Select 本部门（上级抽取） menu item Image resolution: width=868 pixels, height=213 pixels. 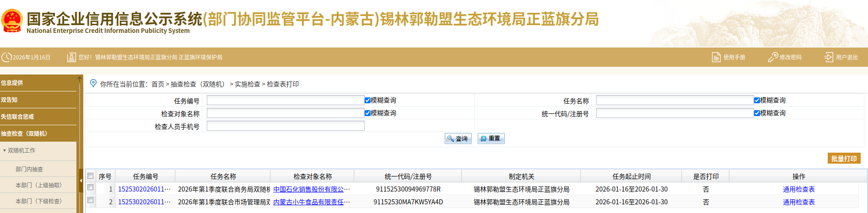pos(38,185)
